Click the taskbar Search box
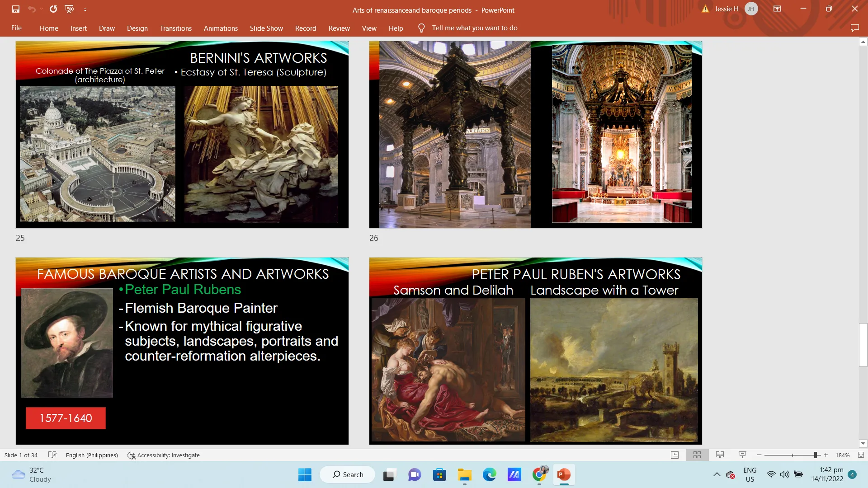The width and height of the screenshot is (868, 488). (348, 474)
